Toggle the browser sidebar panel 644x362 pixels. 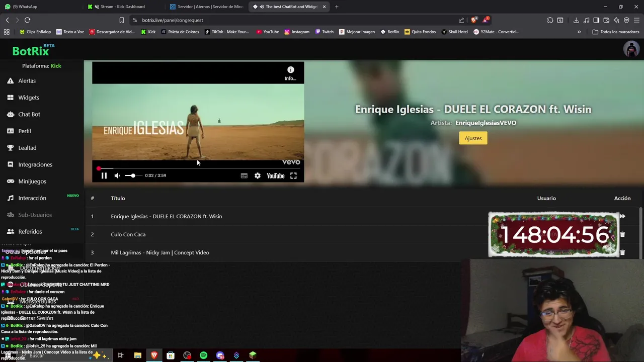click(x=596, y=20)
